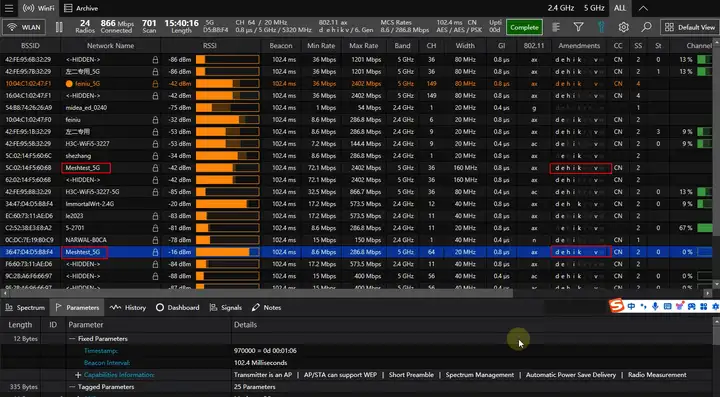This screenshot has height=397, width=720.
Task: Sort by the RSSI column header
Action: (x=210, y=45)
